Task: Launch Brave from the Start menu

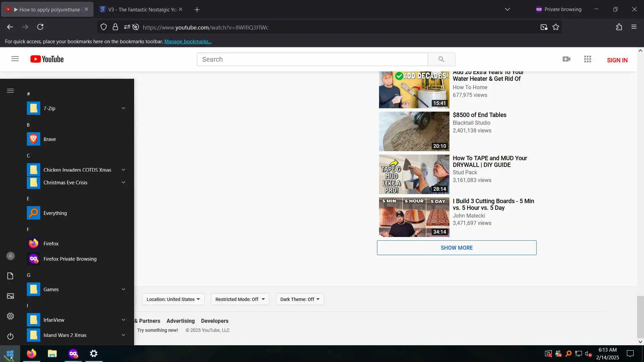Action: coord(50,139)
